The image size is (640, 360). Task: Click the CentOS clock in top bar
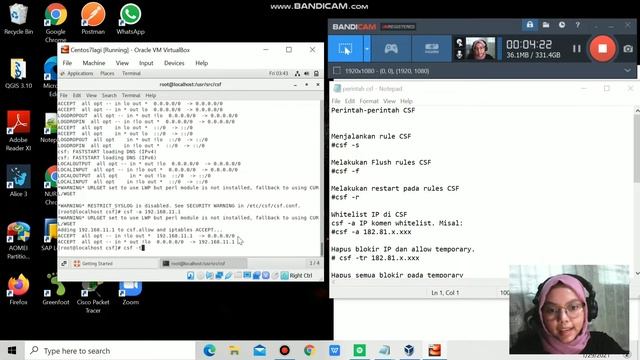point(278,73)
